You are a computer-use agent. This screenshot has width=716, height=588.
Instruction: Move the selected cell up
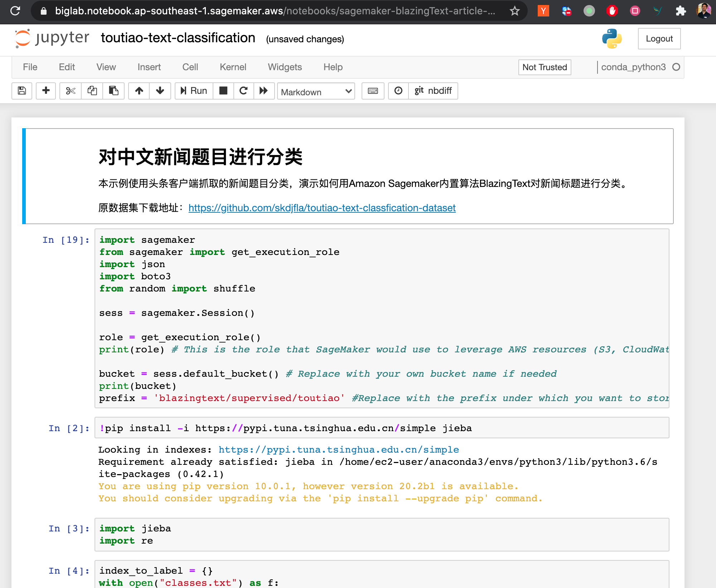point(139,91)
